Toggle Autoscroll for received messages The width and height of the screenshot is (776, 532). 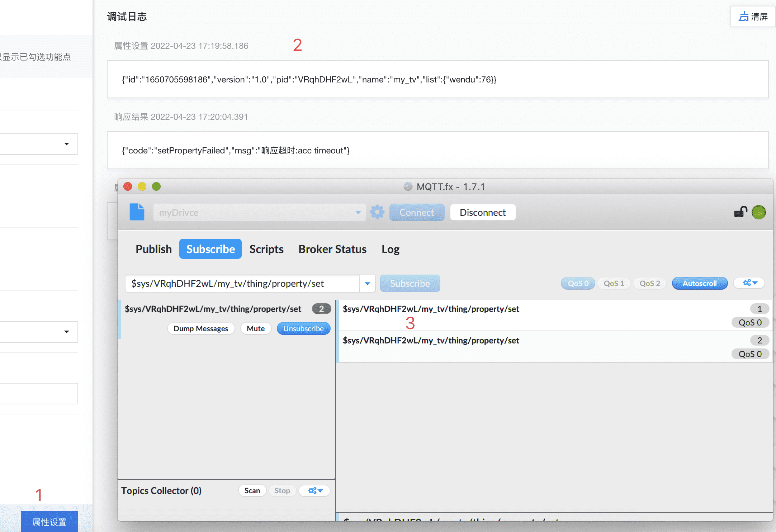click(x=700, y=283)
